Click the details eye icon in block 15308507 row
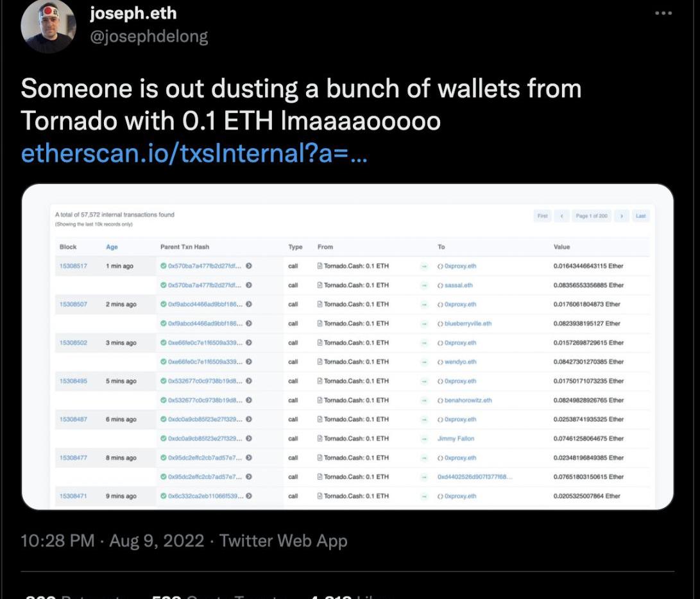This screenshot has width=700, height=599. click(x=249, y=304)
